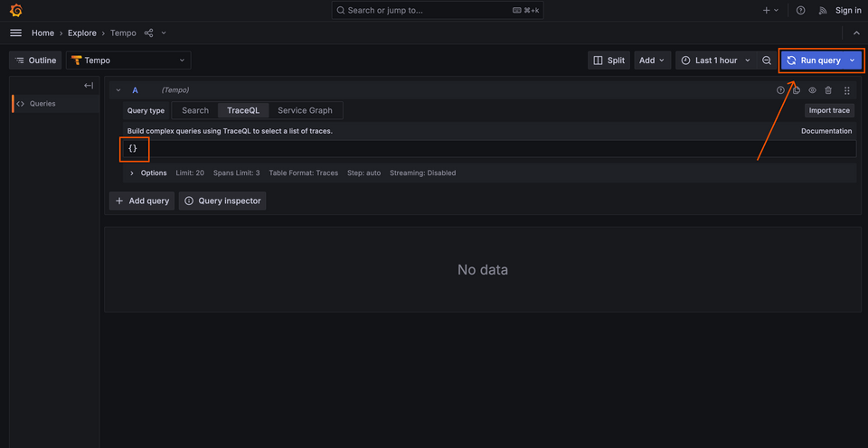Collapse the sidebar with the arrow icon
Viewport: 868px width, 448px height.
[x=89, y=85]
